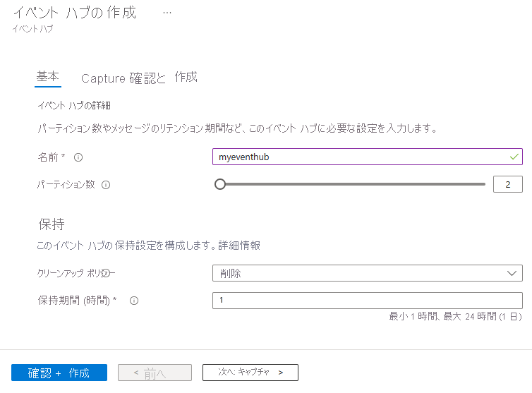Image resolution: width=532 pixels, height=393 pixels.
Task: Click the hint 最小 1 時間、最大 24 時間 (1 日)
Action: 455,317
